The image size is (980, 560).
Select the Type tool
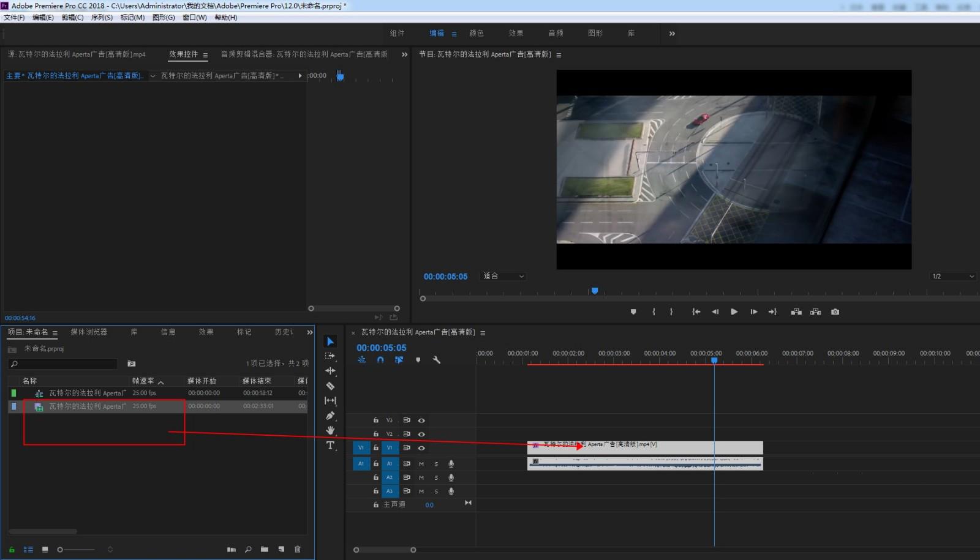pos(330,446)
